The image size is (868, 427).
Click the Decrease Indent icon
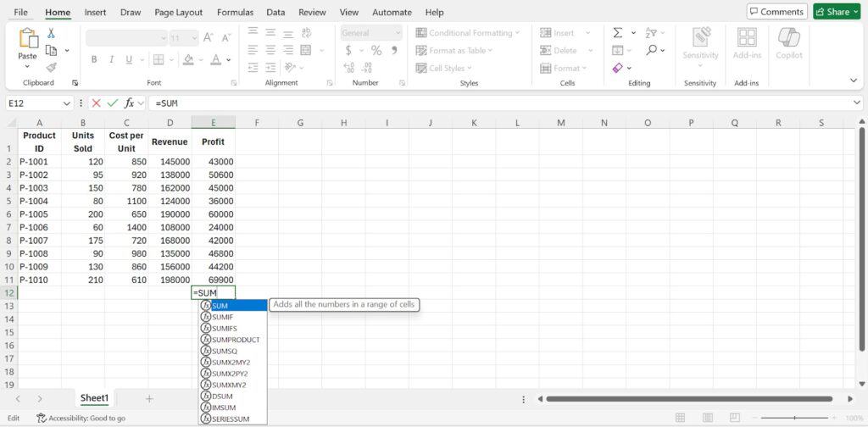253,68
